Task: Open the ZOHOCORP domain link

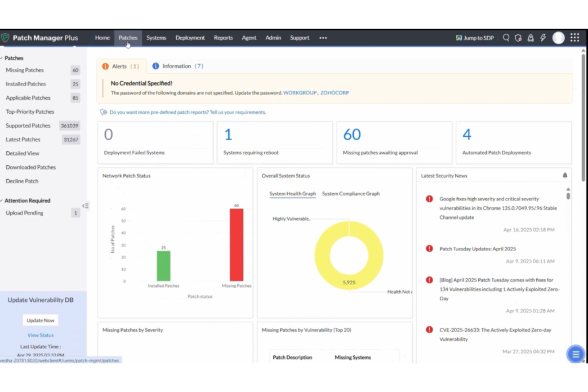Action: tap(335, 93)
